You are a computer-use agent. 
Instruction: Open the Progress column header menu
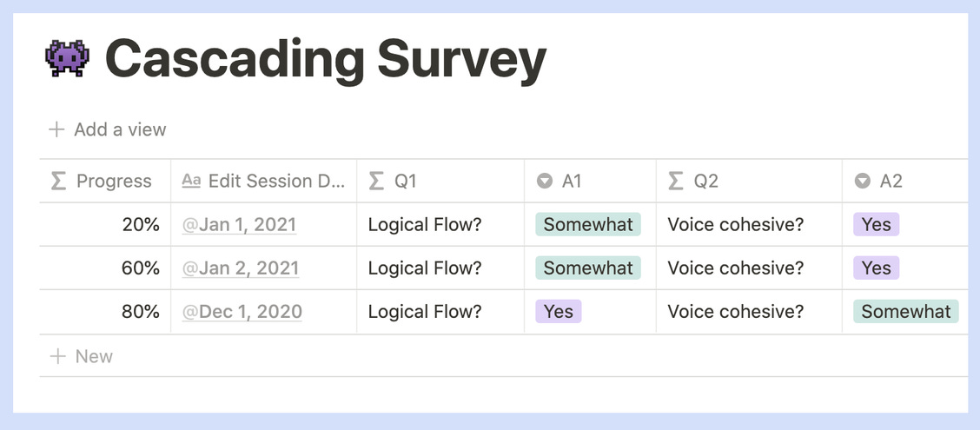pos(105,182)
